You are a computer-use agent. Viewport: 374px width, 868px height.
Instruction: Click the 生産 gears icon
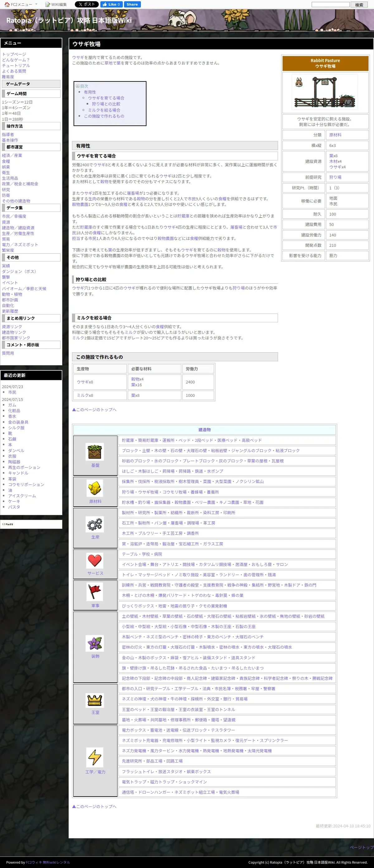tap(95, 524)
